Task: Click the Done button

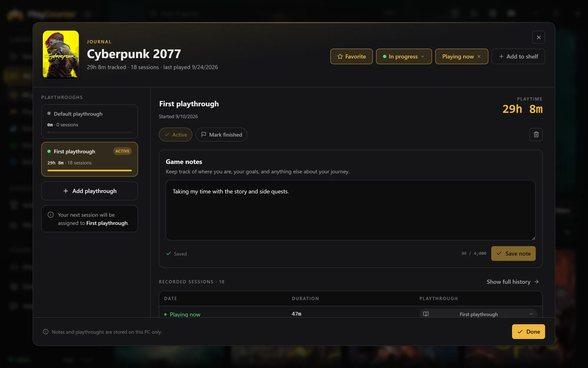Action: tap(528, 332)
